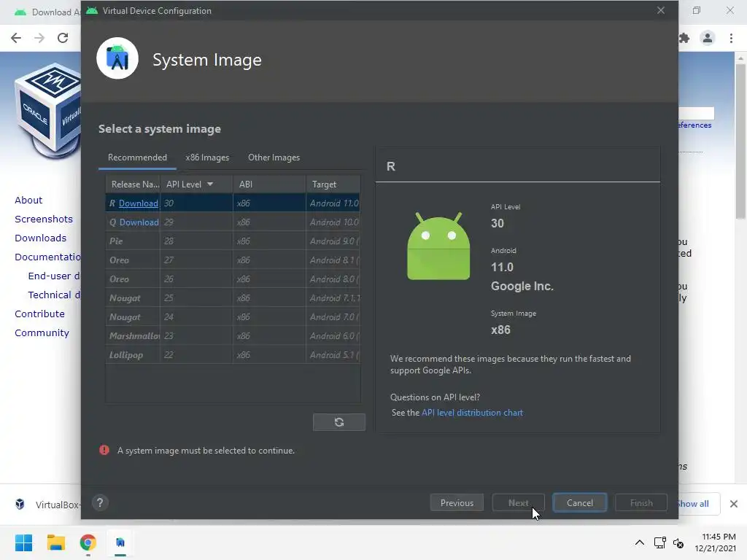Screen dimensions: 747x560
Task: Open Community link on VirtualBox page
Action: (x=42, y=332)
